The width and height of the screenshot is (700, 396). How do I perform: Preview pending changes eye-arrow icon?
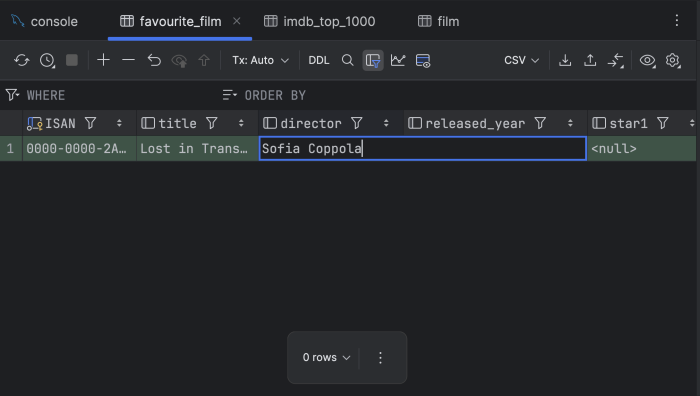pos(179,61)
